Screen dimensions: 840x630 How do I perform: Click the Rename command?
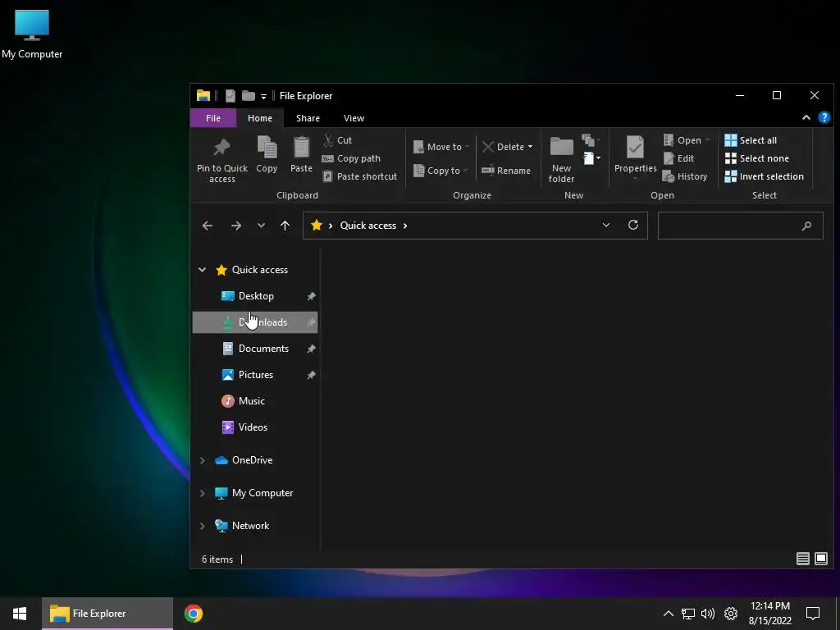click(505, 171)
